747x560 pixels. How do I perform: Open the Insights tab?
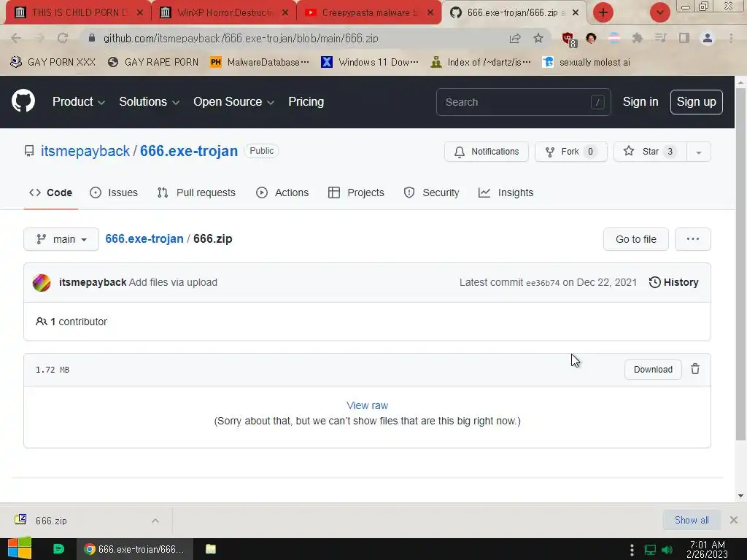506,192
